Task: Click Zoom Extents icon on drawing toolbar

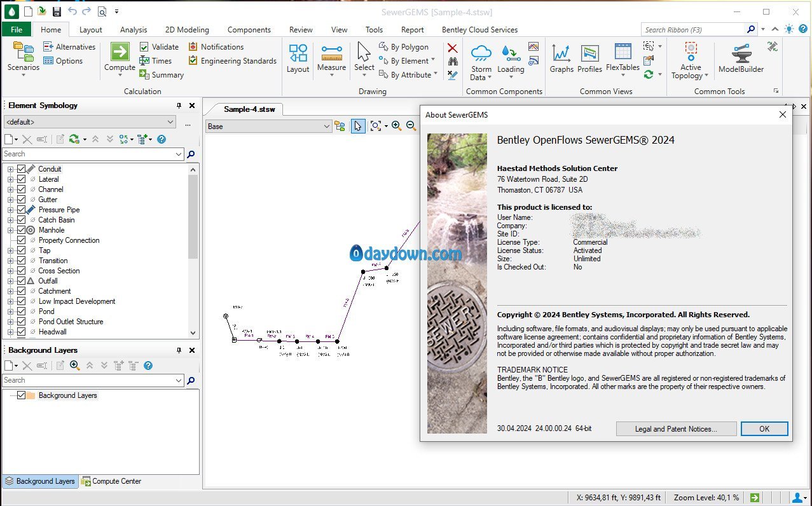Action: [375, 126]
